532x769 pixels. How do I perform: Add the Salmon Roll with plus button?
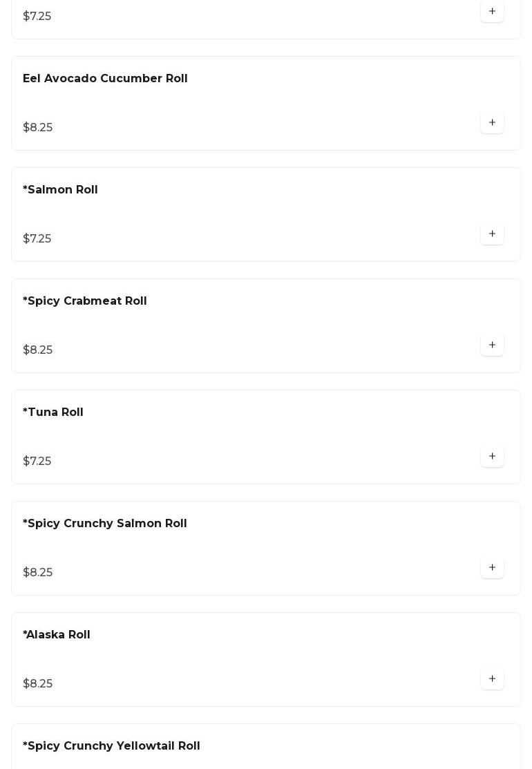pos(492,234)
